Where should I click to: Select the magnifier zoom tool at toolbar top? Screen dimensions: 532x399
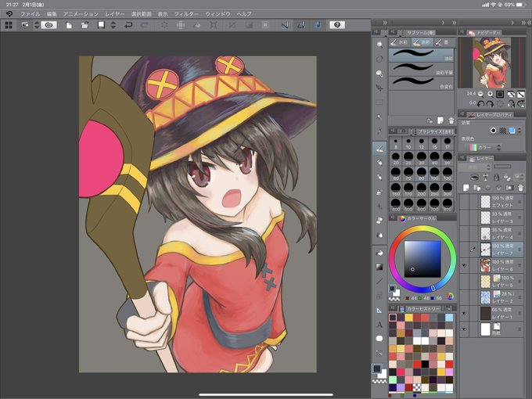(x=379, y=45)
